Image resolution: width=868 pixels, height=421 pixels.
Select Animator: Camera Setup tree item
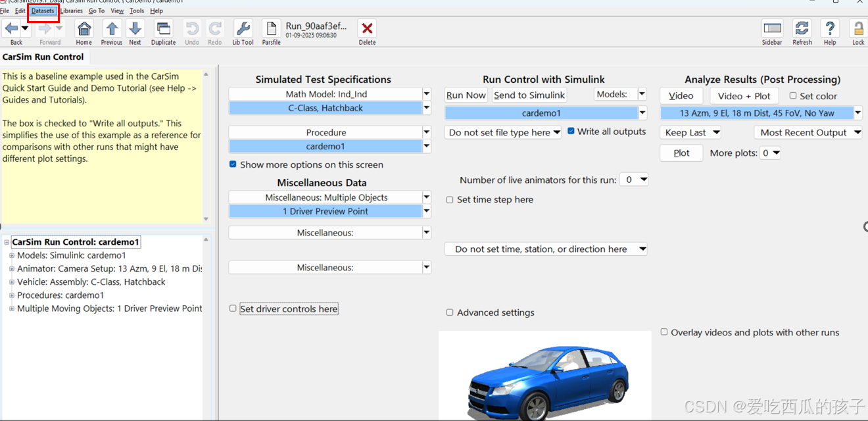110,268
